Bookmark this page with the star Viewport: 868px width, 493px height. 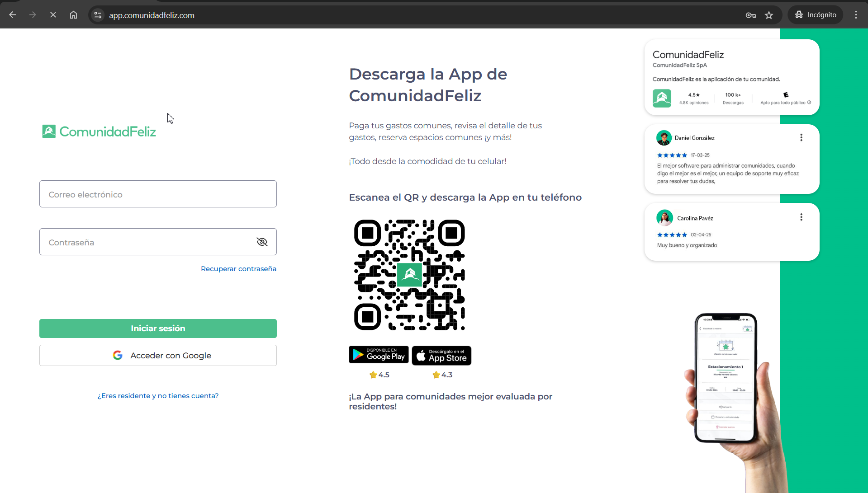(x=769, y=15)
